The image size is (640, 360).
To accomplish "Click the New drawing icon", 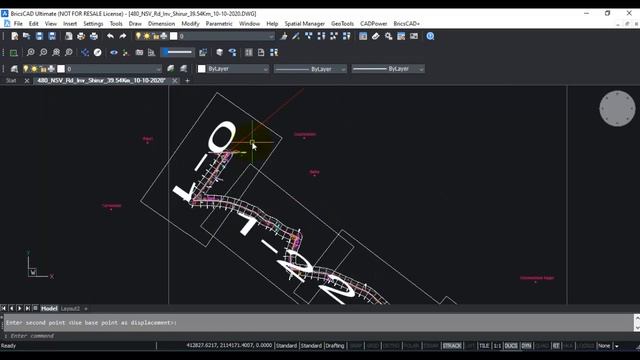I will 15,36.
